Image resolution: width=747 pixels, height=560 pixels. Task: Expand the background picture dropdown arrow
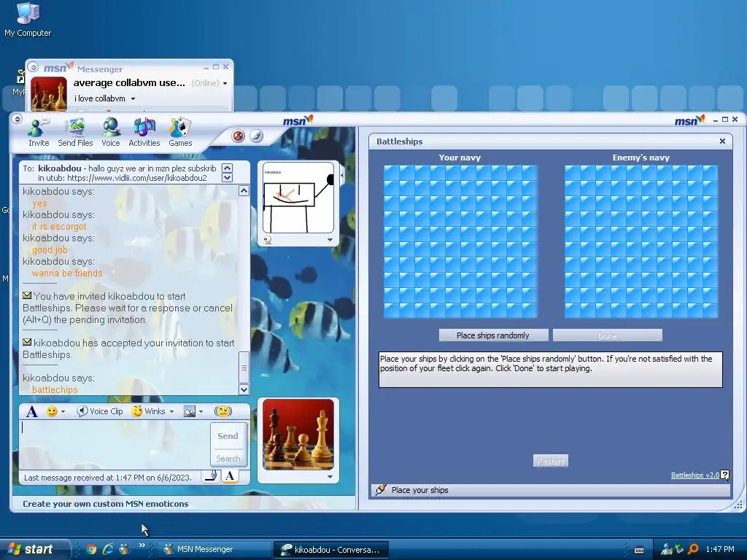201,412
